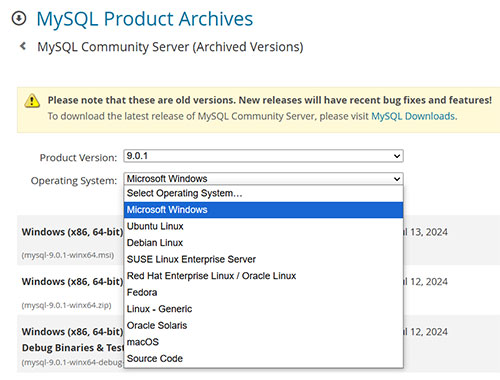
Task: Click the download circle icon beside title
Action: tap(19, 18)
